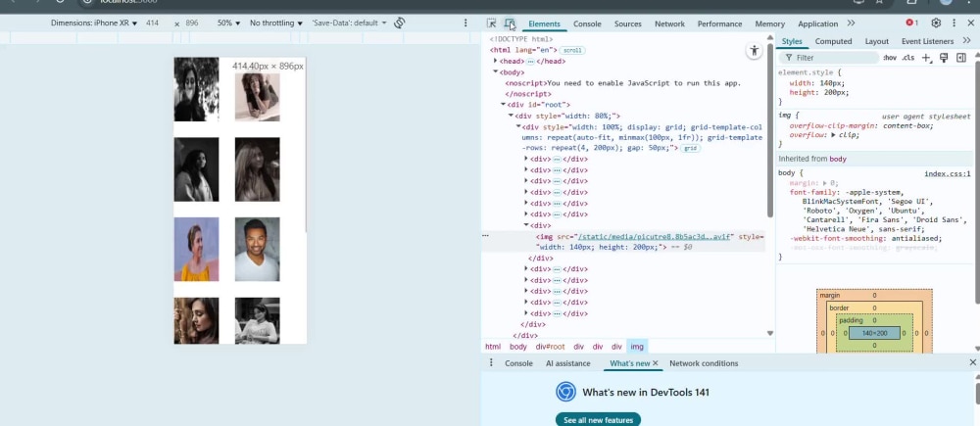Select img in breadcrumb bar
980x426 pixels.
pyautogui.click(x=637, y=347)
